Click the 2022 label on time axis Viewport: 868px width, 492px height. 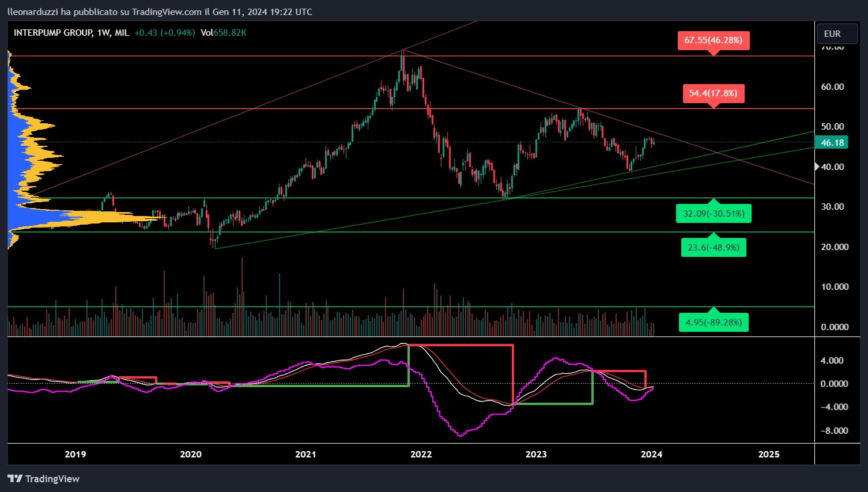click(x=421, y=454)
